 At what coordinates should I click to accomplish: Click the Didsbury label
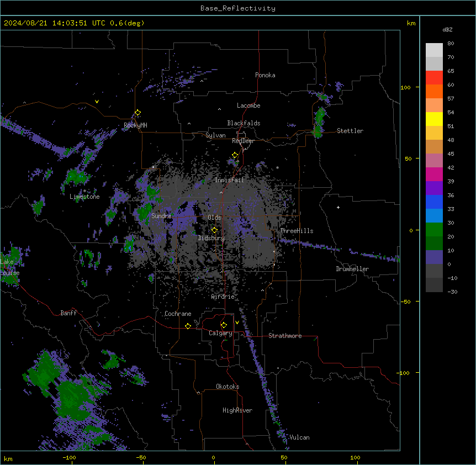click(211, 238)
